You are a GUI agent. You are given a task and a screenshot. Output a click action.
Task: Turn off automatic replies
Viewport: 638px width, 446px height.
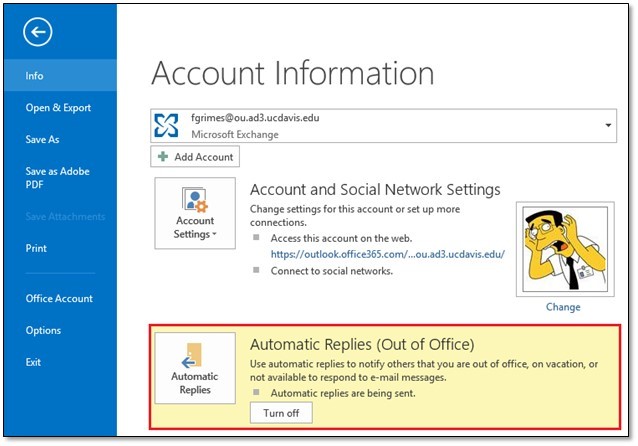pos(281,413)
